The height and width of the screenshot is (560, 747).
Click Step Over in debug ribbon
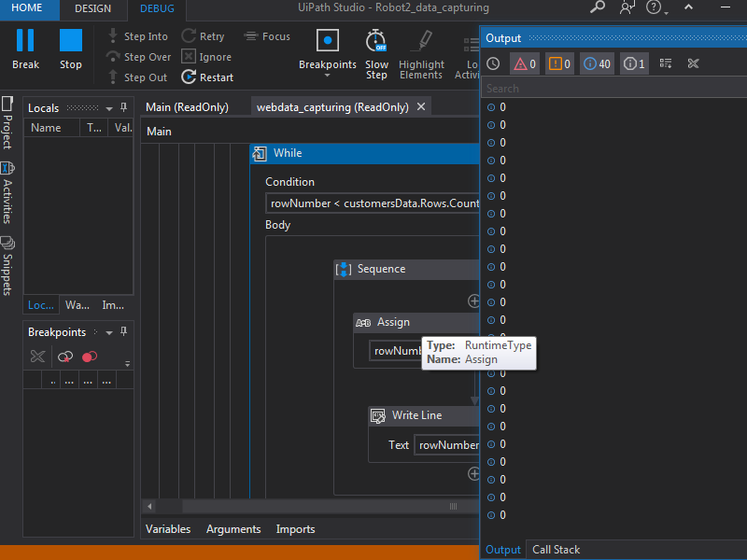(x=138, y=57)
